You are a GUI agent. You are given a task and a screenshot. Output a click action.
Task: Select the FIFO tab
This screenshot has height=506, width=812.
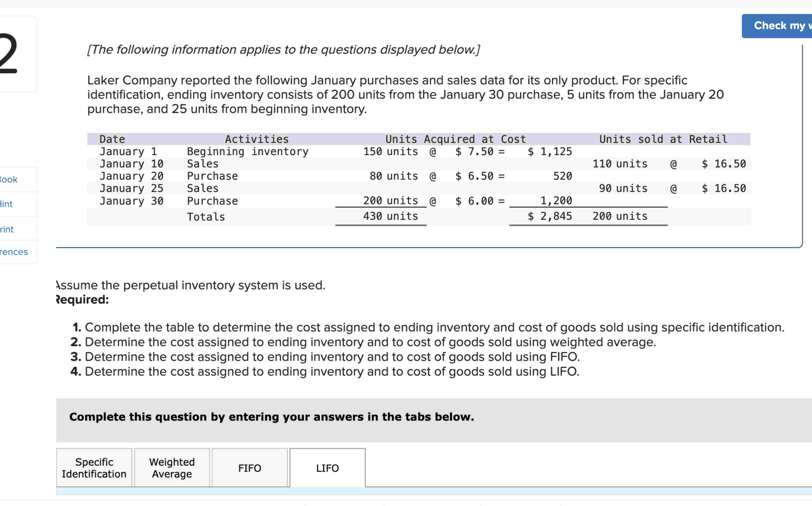pos(250,468)
